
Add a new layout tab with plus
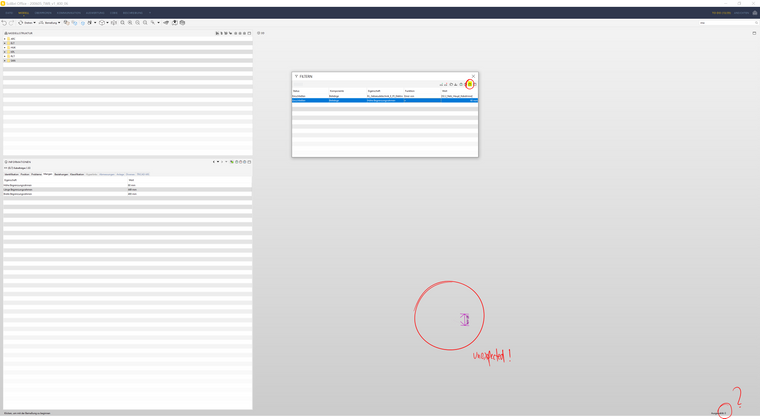150,13
